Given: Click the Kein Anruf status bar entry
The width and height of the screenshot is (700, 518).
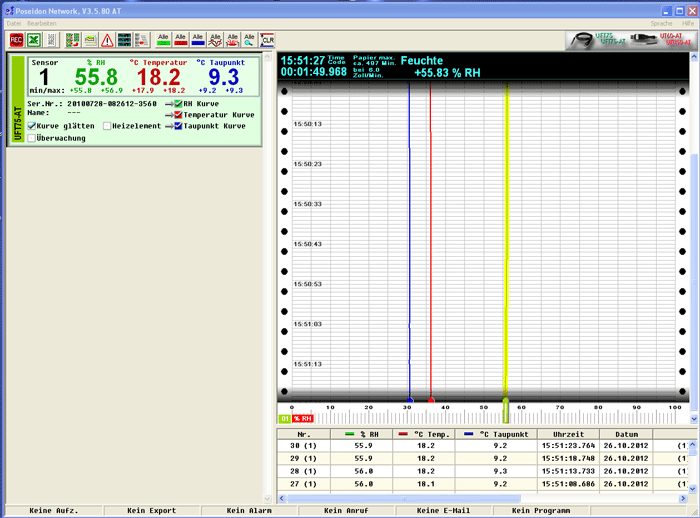Looking at the screenshot, I should click(x=346, y=510).
